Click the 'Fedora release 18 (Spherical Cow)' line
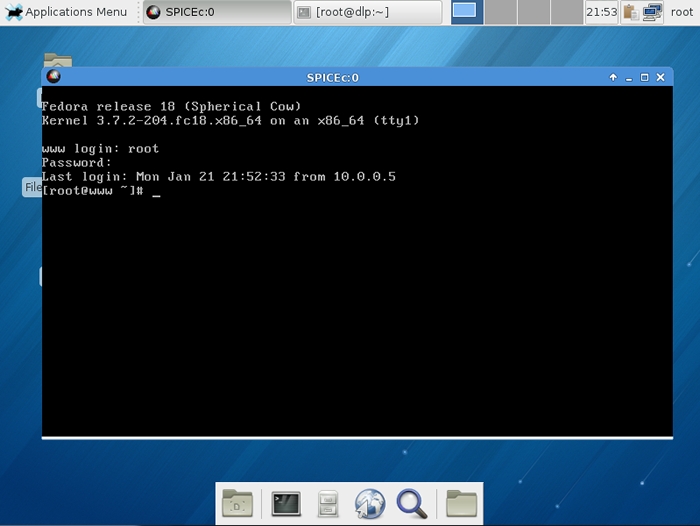The height and width of the screenshot is (526, 700). tap(171, 106)
